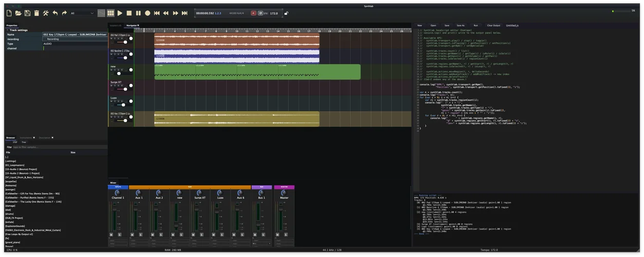This screenshot has height=257, width=644.
Task: Switch to the Navigator tab
Action: pyautogui.click(x=132, y=25)
